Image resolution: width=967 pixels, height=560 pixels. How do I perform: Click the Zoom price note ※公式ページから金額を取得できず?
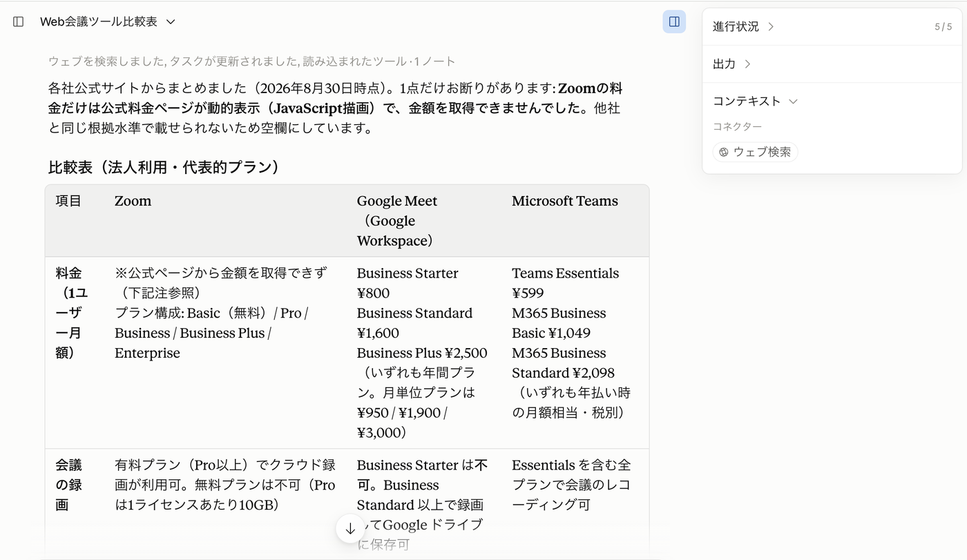pos(221,283)
